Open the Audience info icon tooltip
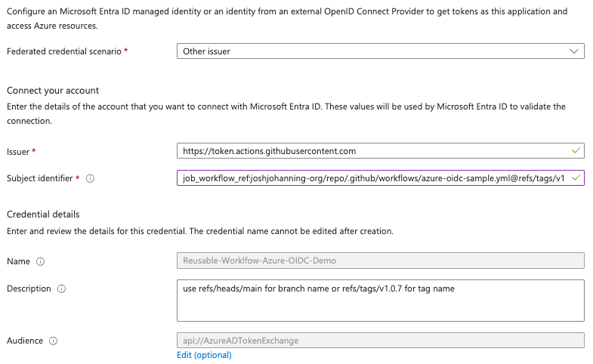Viewport: 593px width, 364px height. tap(53, 341)
